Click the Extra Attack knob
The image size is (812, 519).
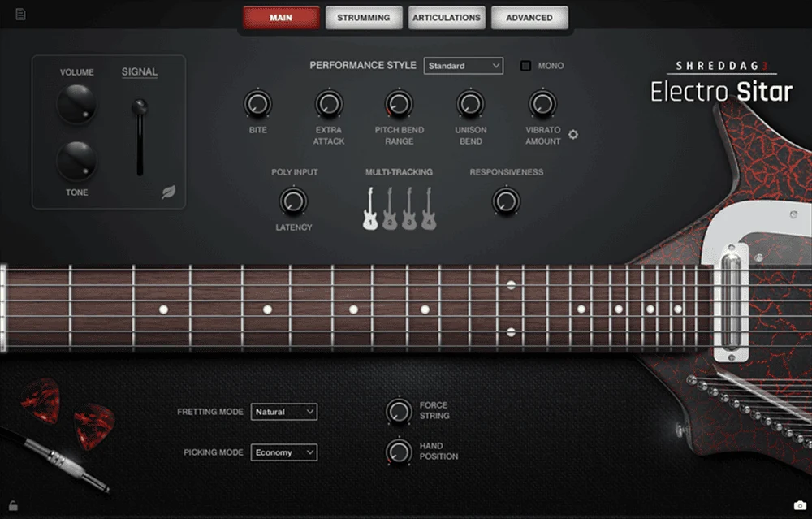coord(329,104)
